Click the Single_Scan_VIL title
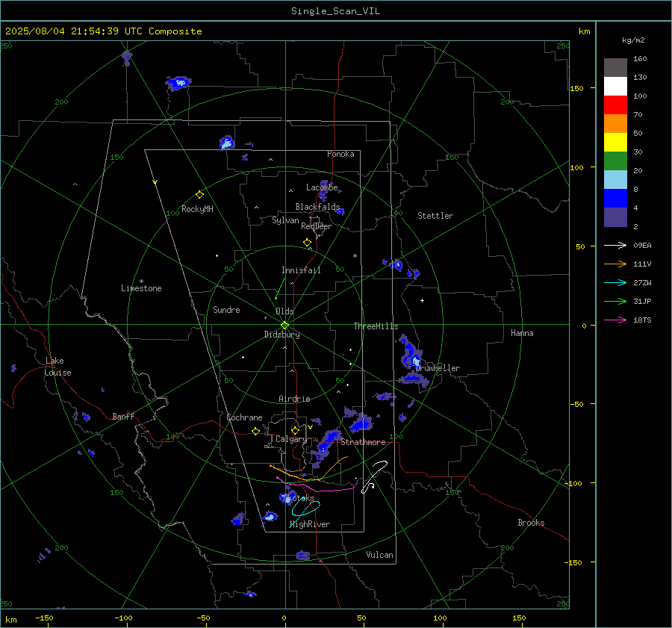Viewport: 672px width, 628px height. [335, 11]
